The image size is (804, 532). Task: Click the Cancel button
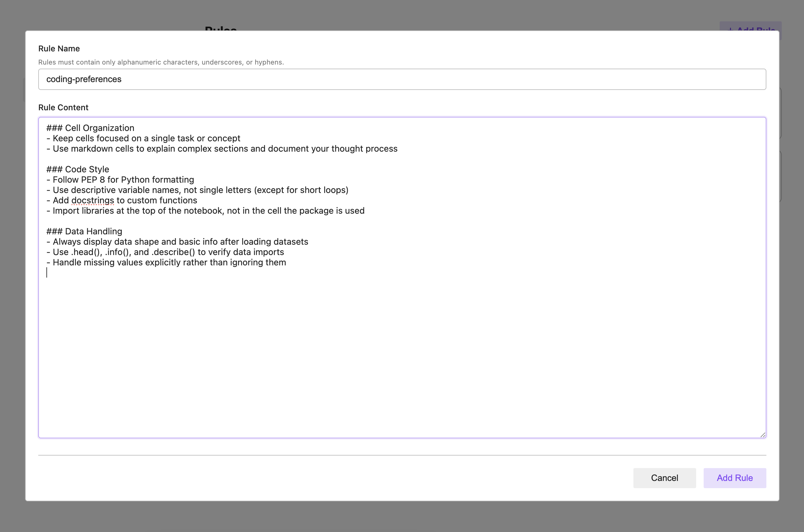664,478
